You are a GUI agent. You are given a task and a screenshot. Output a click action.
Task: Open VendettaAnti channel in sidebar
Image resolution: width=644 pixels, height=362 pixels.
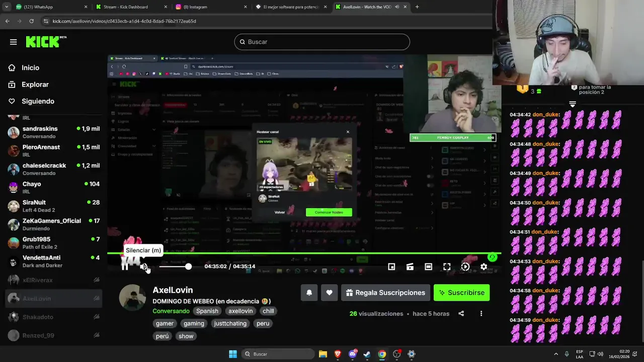53,261
